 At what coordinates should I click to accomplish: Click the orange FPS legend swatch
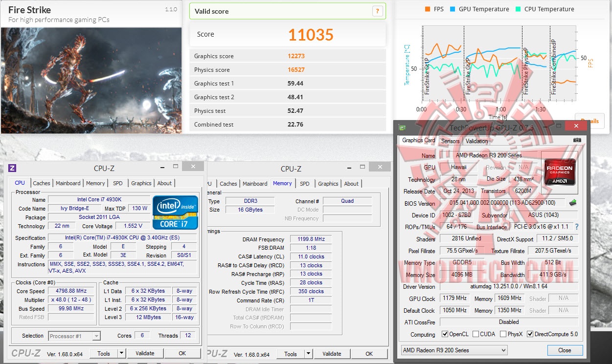tap(428, 9)
